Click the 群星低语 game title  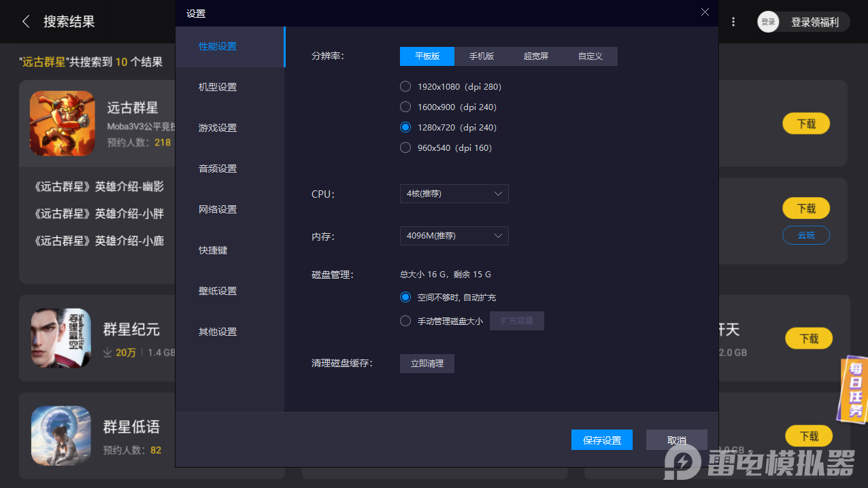(131, 427)
